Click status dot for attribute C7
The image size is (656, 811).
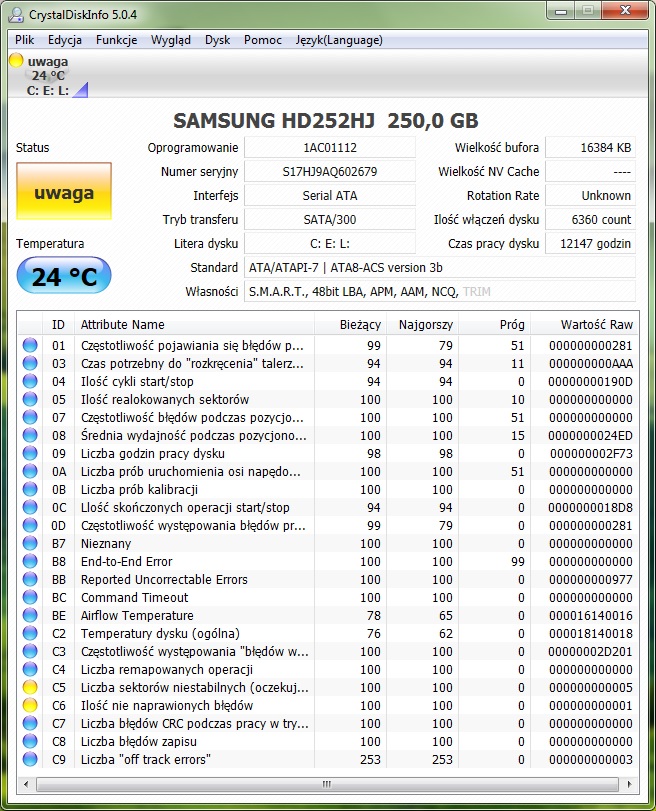point(30,723)
